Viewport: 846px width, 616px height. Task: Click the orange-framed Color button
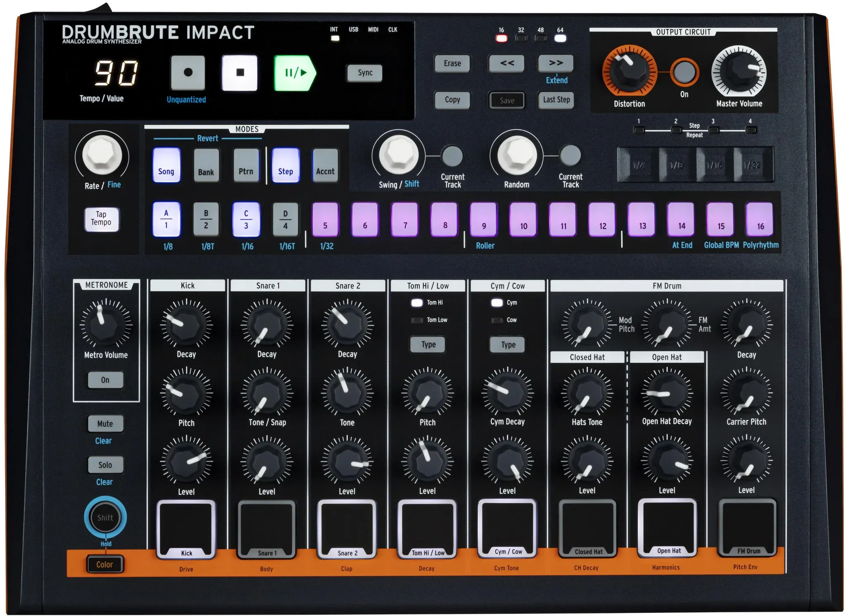pyautogui.click(x=105, y=564)
